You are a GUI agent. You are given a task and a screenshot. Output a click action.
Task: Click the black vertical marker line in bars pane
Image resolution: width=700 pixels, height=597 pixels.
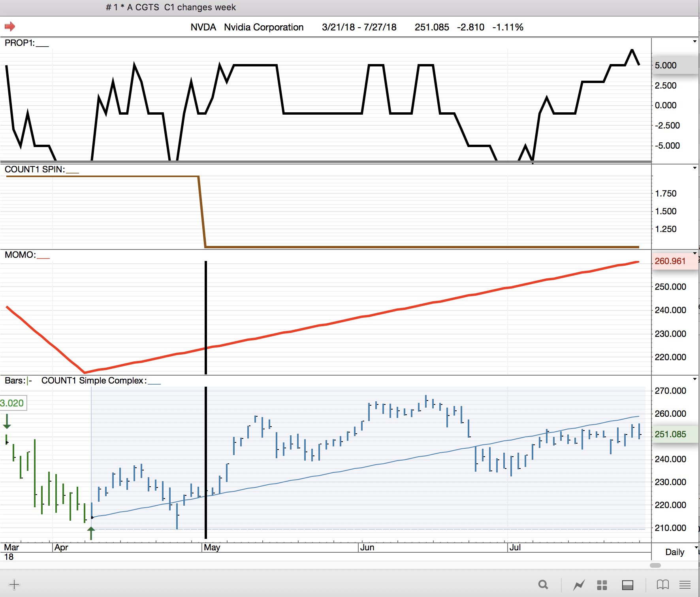[206, 463]
